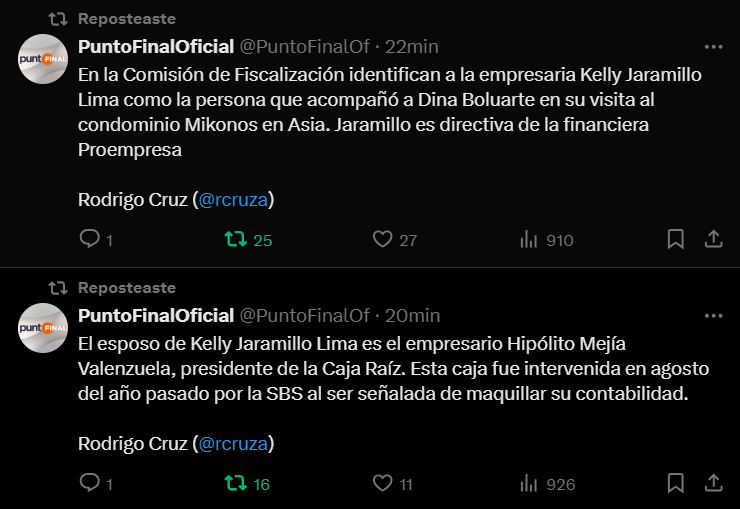Share the Caja Raíz post
740x509 pixels.
tap(714, 484)
